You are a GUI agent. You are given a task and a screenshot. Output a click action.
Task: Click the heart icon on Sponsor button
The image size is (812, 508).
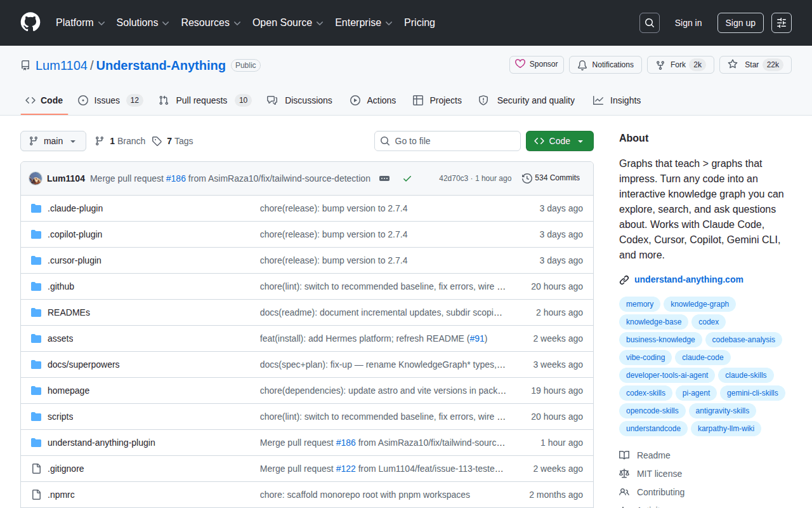click(x=520, y=64)
